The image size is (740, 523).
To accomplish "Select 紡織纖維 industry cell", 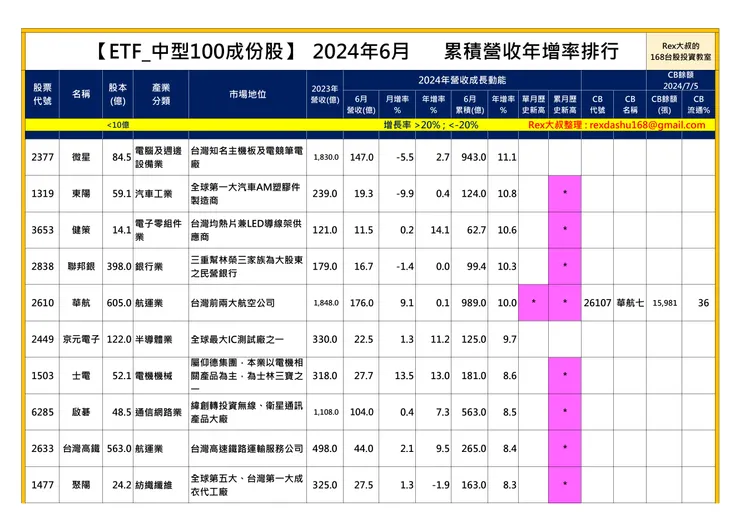I will (160, 485).
